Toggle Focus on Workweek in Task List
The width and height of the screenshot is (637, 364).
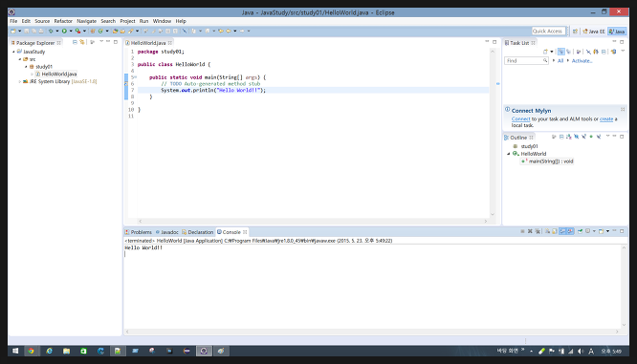coord(579,52)
